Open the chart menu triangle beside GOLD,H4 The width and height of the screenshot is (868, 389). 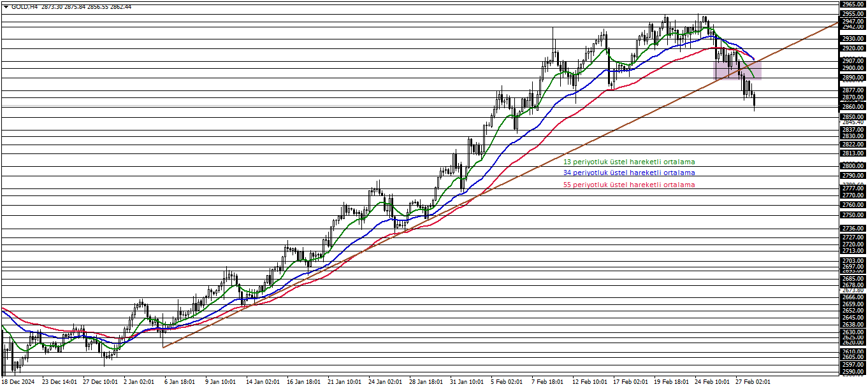(x=6, y=6)
